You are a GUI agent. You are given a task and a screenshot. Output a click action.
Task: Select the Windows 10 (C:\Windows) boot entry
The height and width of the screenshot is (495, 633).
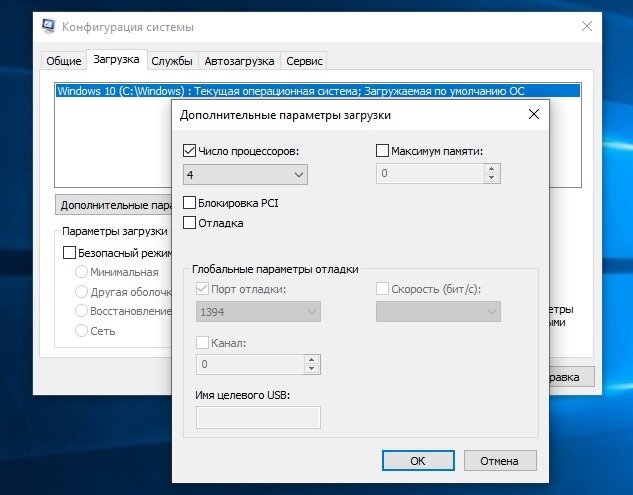pyautogui.click(x=318, y=91)
